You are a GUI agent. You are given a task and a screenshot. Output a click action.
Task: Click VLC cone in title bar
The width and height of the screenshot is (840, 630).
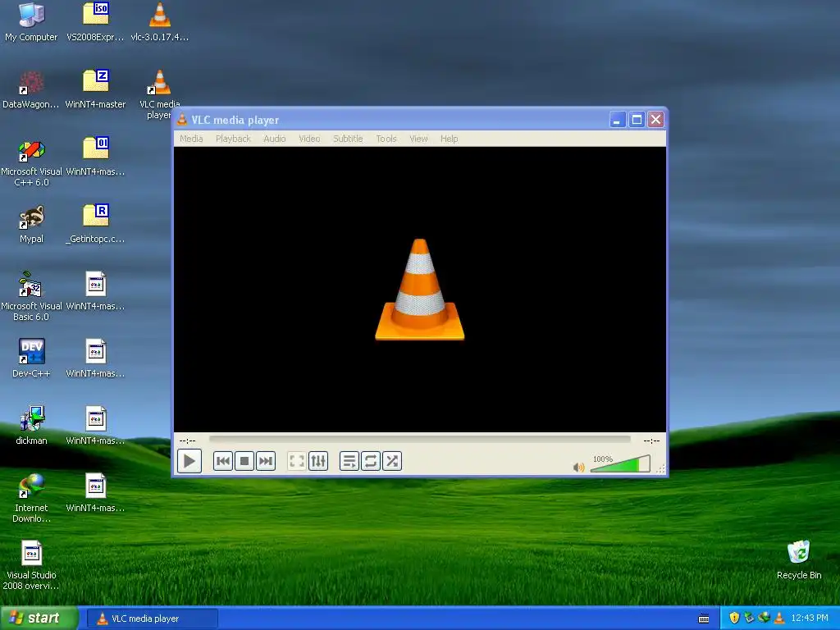coord(182,120)
